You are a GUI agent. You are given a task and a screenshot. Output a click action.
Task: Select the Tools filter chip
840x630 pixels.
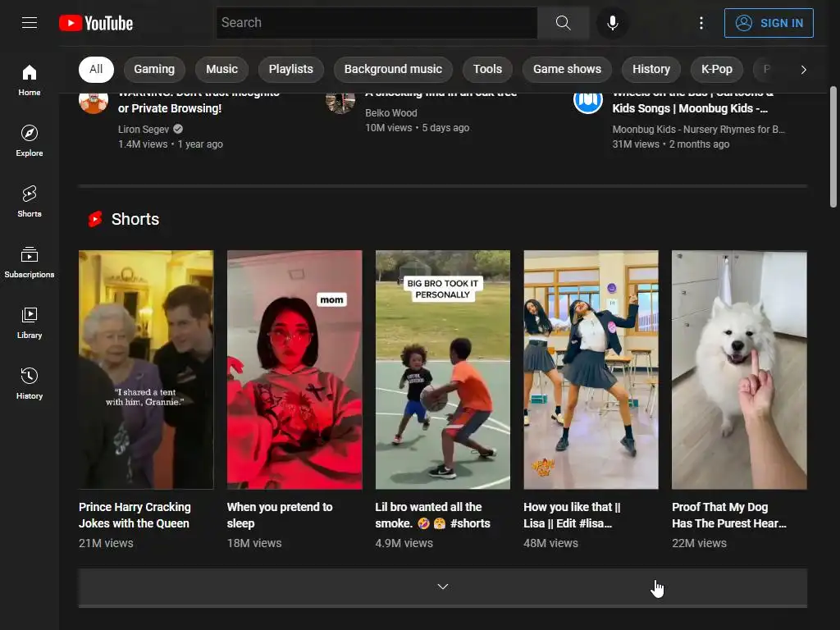[x=487, y=69]
